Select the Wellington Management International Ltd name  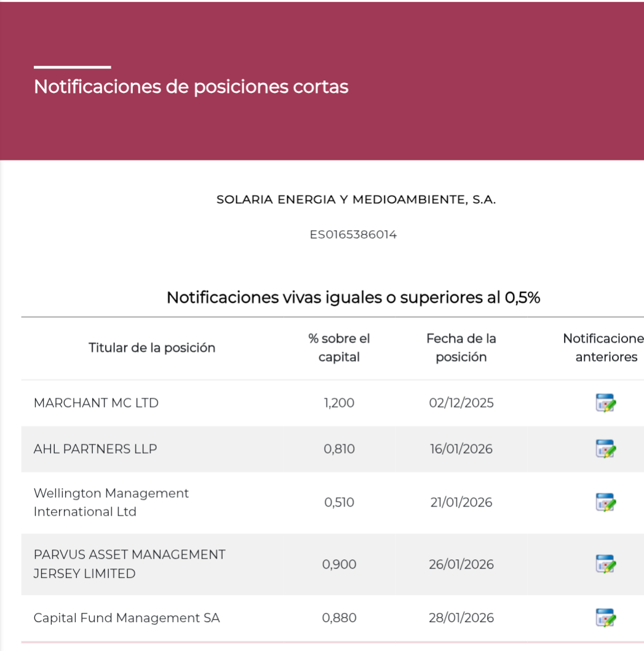click(x=111, y=502)
